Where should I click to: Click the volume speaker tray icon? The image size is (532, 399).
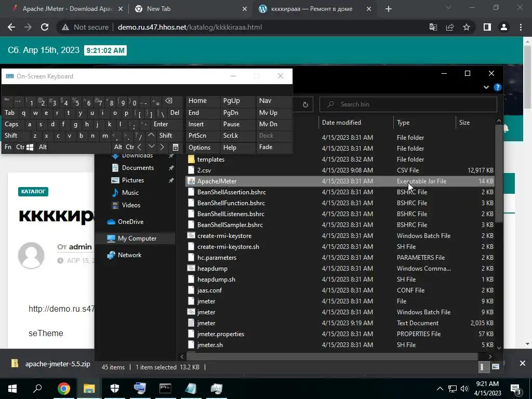[464, 389]
